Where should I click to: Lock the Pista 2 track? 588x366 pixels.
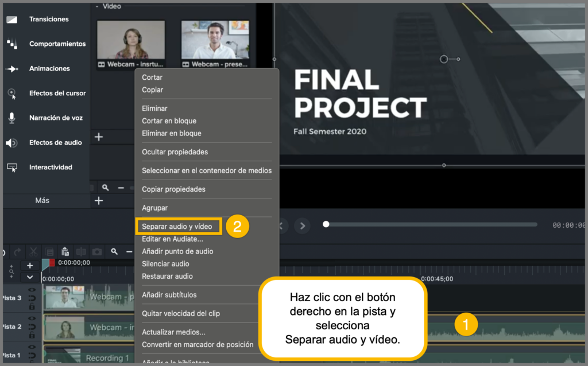[32, 335]
